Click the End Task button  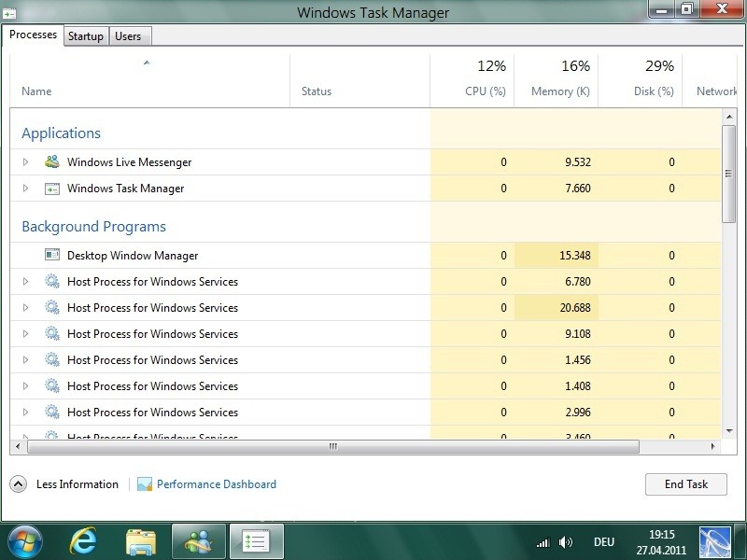[x=686, y=484]
